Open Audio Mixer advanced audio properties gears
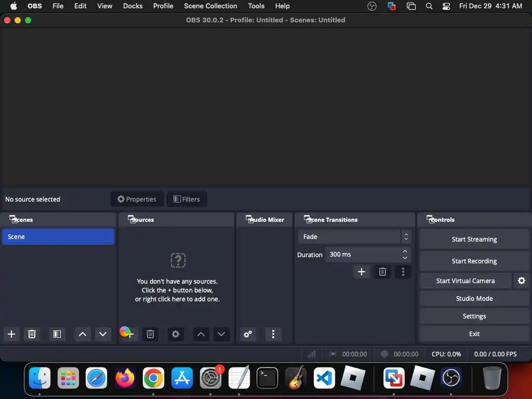 tap(248, 334)
